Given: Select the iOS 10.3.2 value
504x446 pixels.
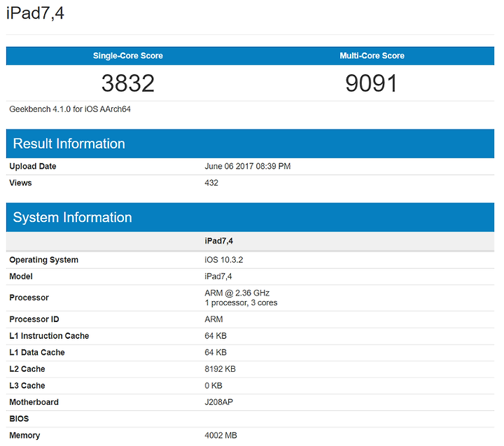Looking at the screenshot, I should pos(224,260).
